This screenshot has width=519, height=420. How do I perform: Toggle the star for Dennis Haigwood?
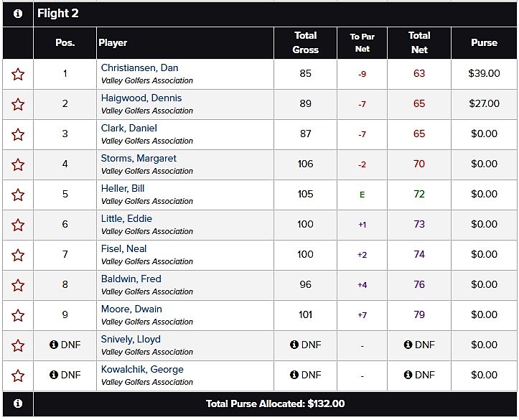pyautogui.click(x=18, y=104)
